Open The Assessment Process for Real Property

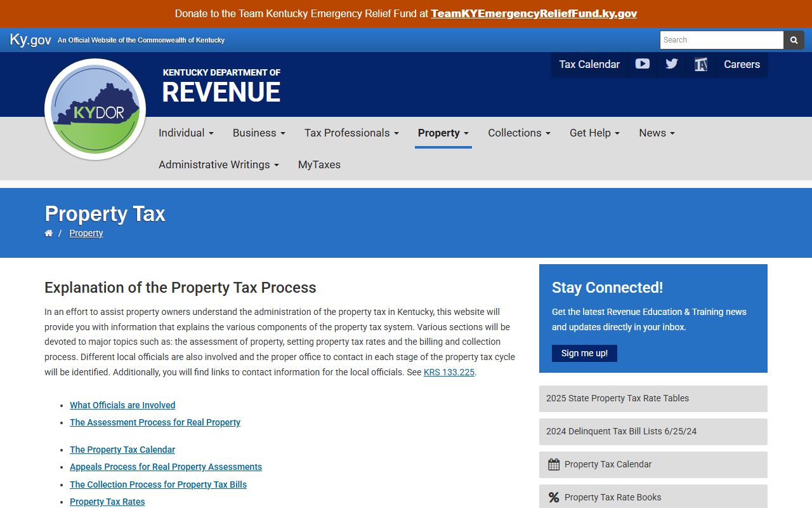[x=155, y=422]
